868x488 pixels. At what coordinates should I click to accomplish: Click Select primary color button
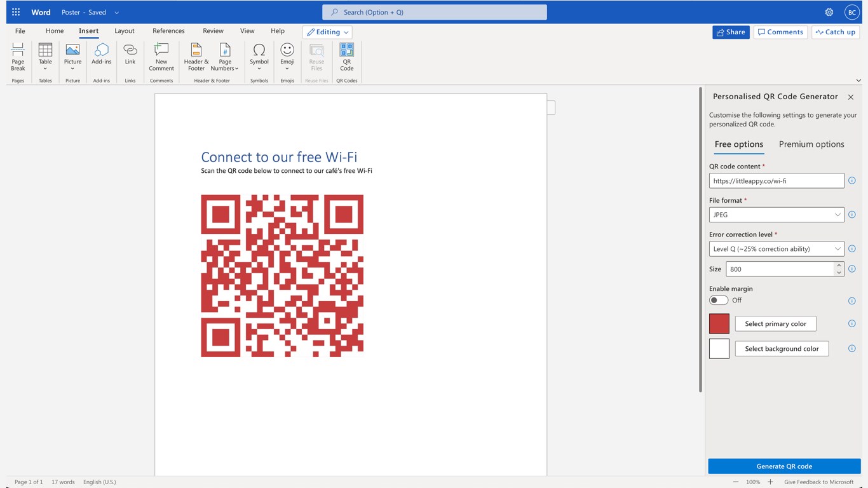[775, 324]
